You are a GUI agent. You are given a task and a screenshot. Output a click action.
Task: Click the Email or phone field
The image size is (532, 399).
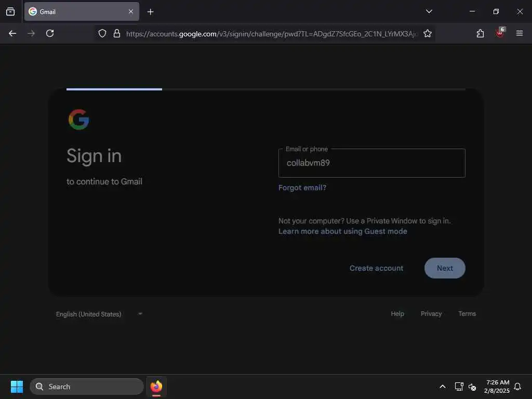point(371,163)
